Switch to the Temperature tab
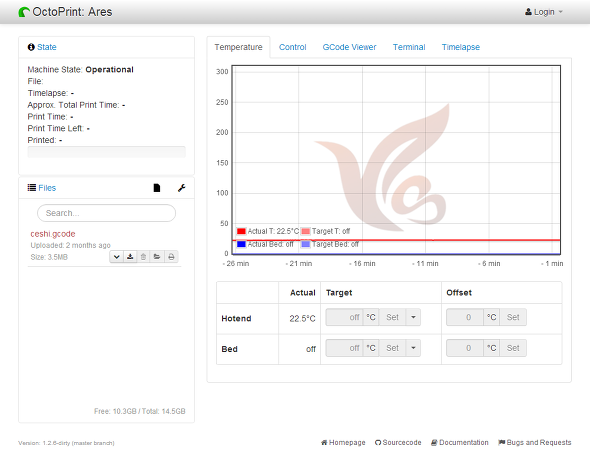This screenshot has width=590, height=455. pos(239,47)
